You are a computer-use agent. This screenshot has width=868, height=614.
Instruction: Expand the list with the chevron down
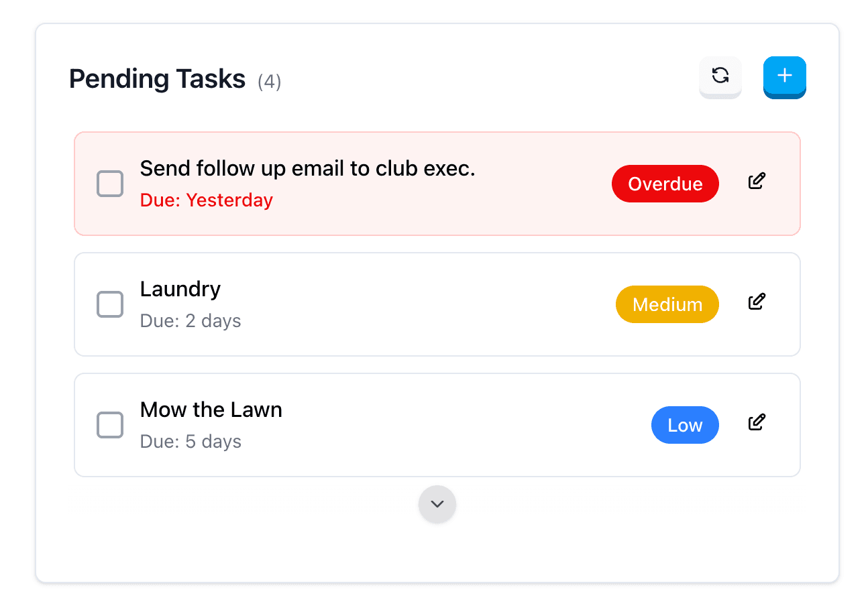coord(437,504)
